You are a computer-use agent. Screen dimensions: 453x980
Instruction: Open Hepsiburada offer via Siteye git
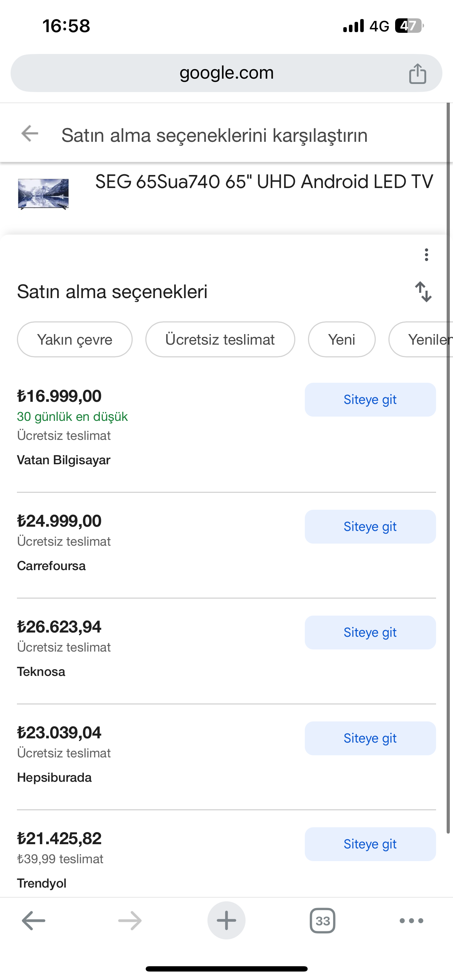[x=370, y=738]
